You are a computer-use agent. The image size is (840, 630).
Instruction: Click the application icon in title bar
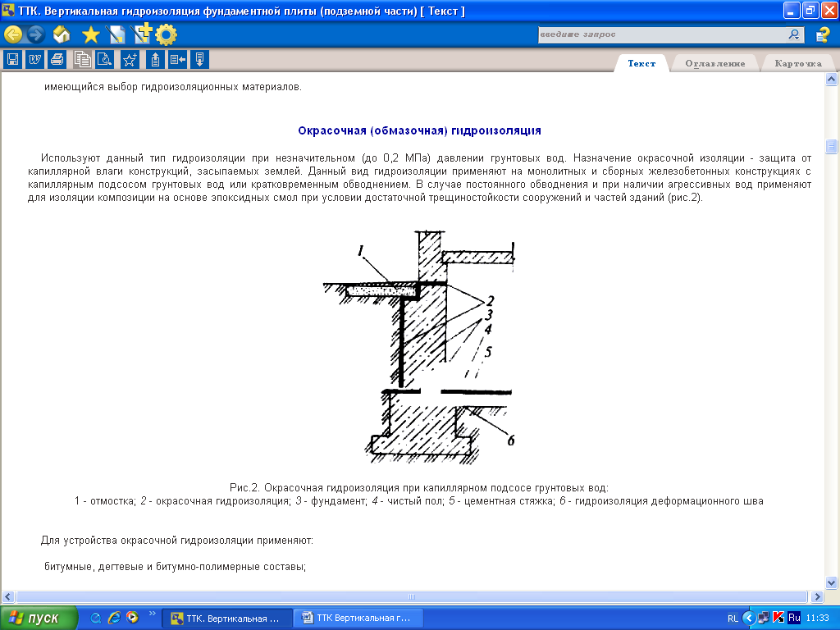pos(8,10)
